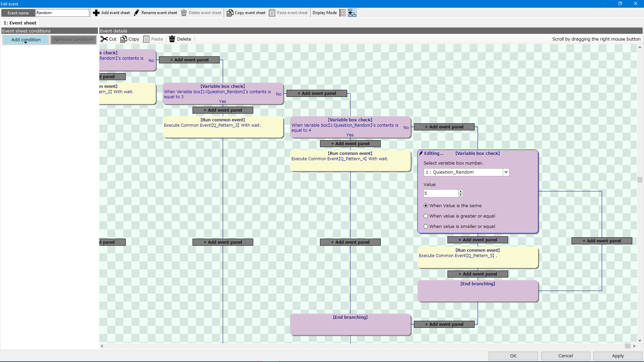Click the Cut scissors icon
Image resolution: width=644 pixels, height=362 pixels.
click(x=104, y=39)
